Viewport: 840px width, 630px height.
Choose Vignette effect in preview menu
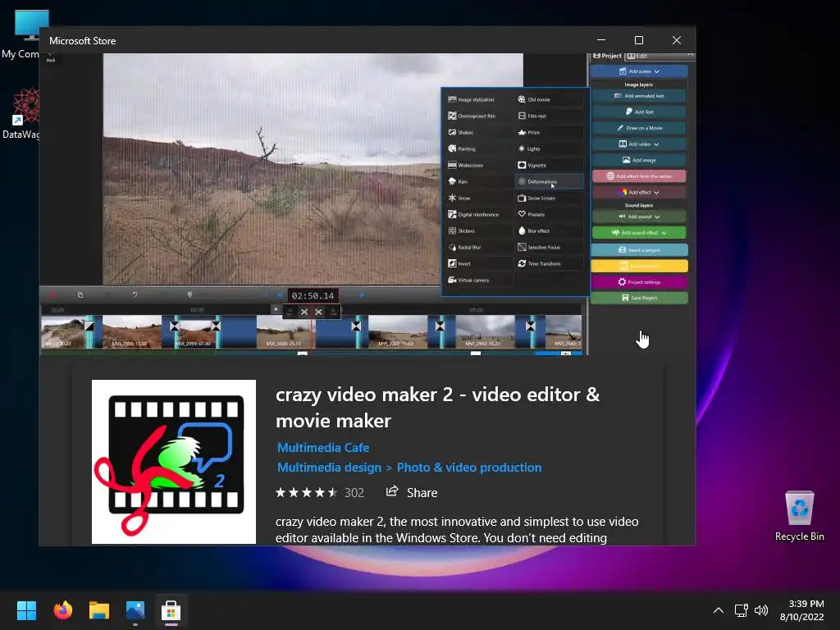(x=550, y=165)
